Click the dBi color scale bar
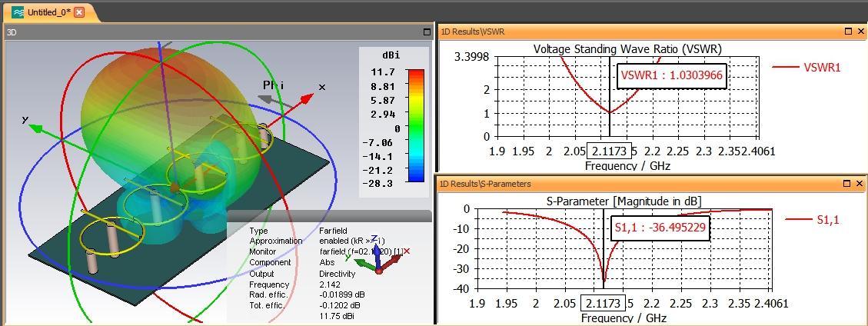The image size is (868, 326). (416, 125)
